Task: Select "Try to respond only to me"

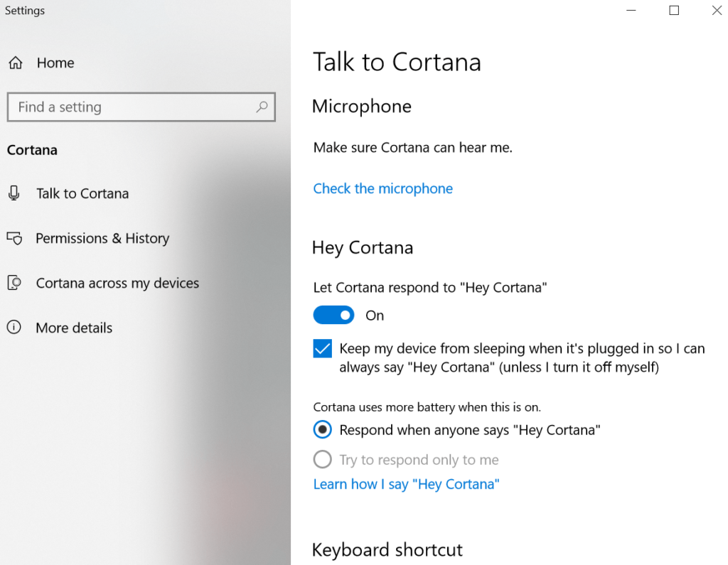Action: (x=323, y=460)
